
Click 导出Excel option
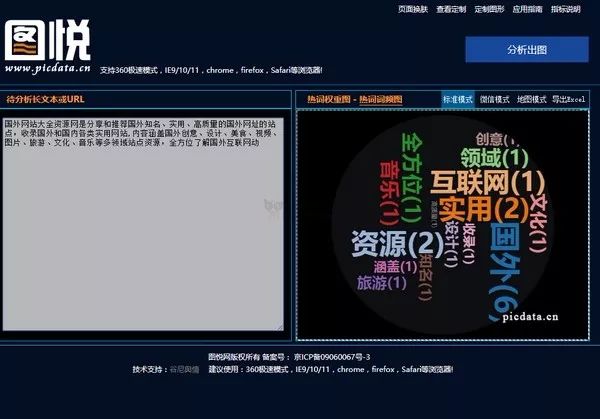tap(568, 99)
